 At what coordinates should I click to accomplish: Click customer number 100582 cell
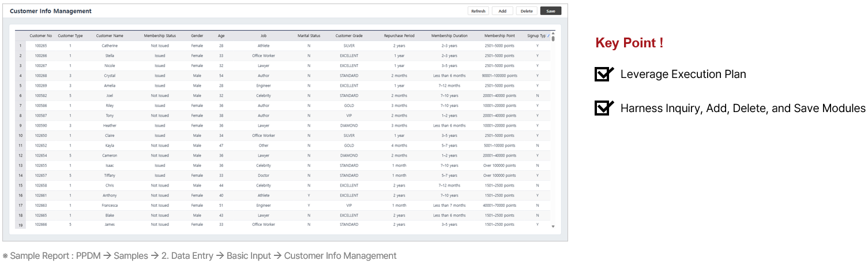point(41,95)
